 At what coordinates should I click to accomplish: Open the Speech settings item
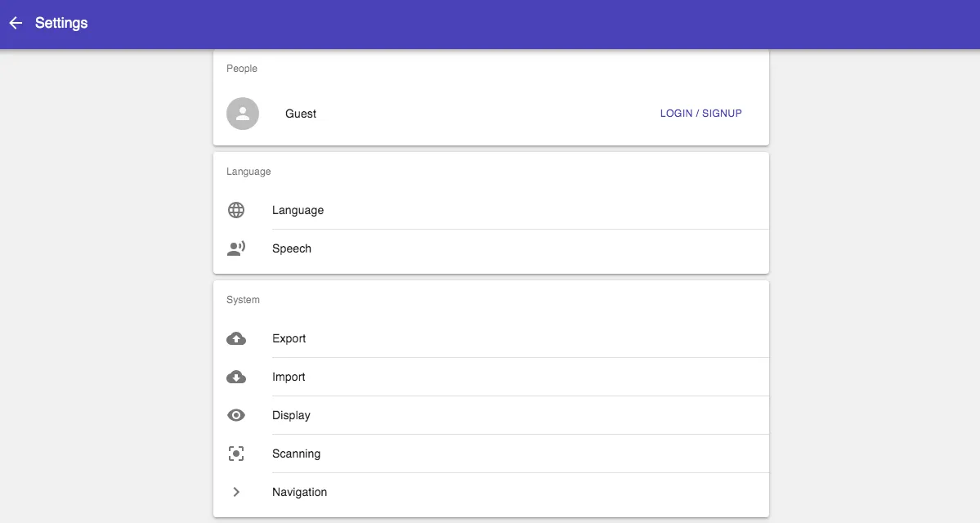coord(292,248)
